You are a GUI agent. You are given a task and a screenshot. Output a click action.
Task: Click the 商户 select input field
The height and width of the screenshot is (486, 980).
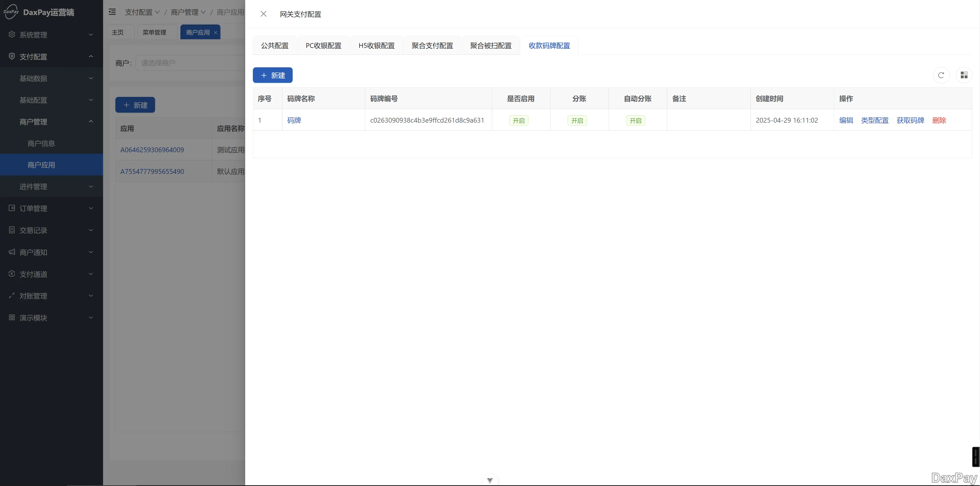pyautogui.click(x=190, y=63)
